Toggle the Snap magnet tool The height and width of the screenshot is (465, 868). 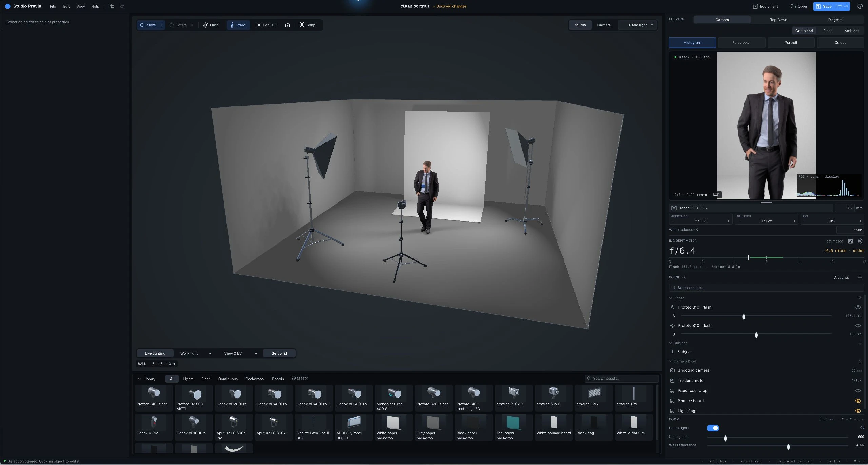tap(308, 25)
